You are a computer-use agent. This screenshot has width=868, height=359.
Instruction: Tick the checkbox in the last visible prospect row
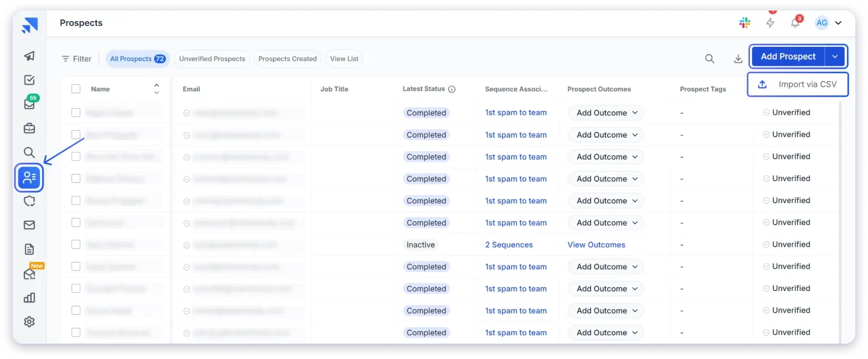76,332
